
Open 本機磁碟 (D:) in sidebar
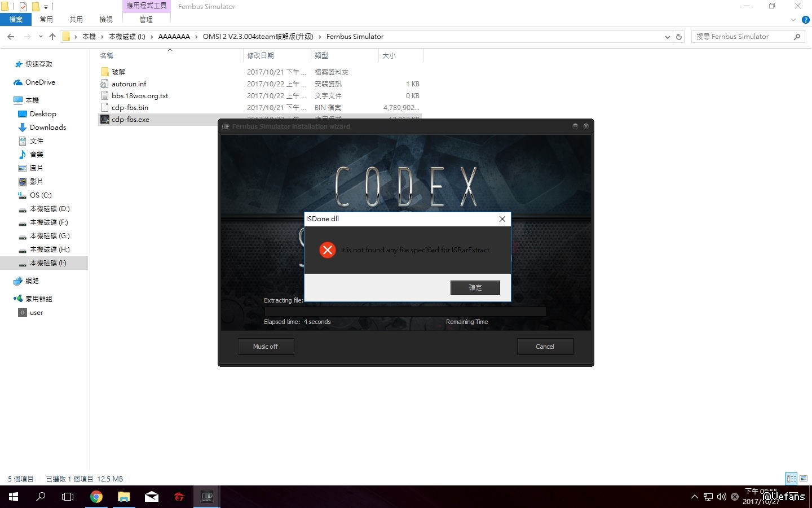(x=50, y=209)
